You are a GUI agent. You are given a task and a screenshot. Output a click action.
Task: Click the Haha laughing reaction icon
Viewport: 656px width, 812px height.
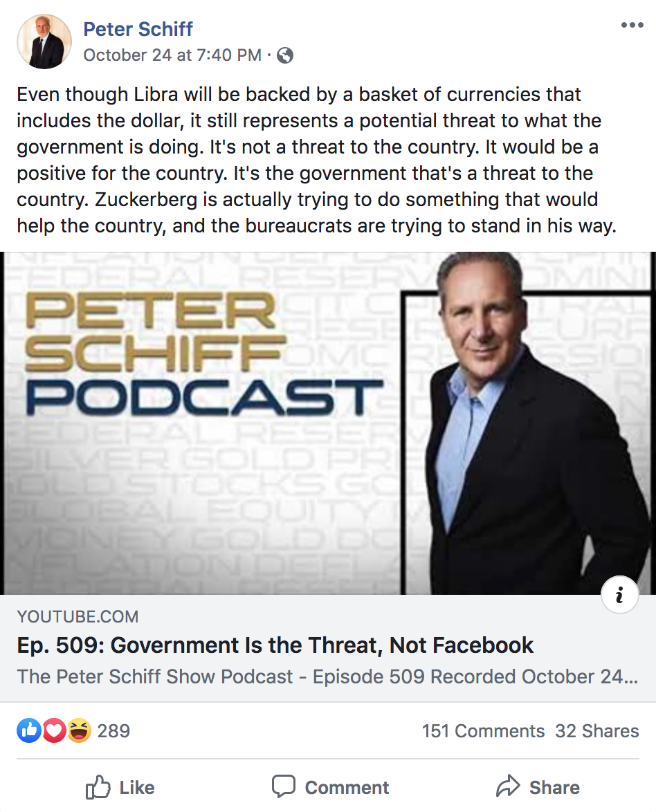79,730
